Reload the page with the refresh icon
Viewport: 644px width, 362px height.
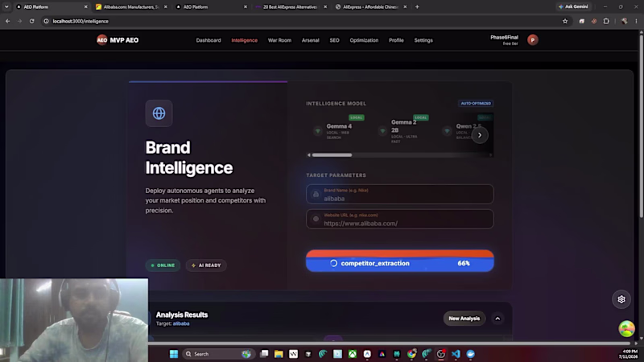pos(31,22)
